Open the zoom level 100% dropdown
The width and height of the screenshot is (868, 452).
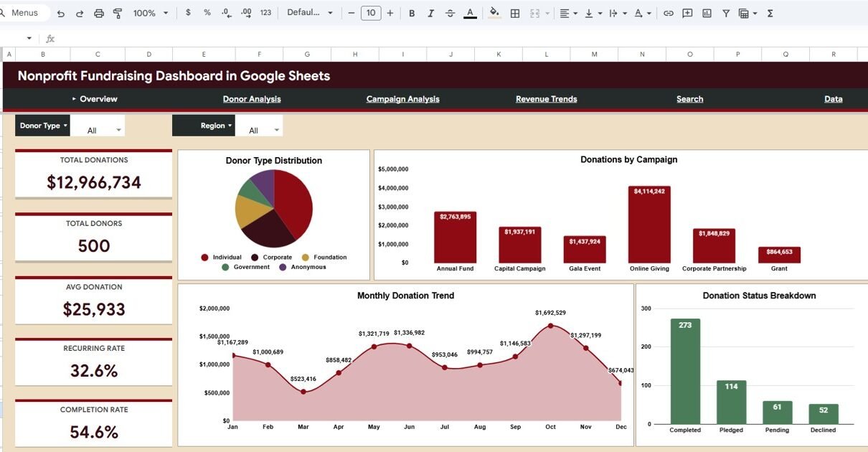[151, 14]
